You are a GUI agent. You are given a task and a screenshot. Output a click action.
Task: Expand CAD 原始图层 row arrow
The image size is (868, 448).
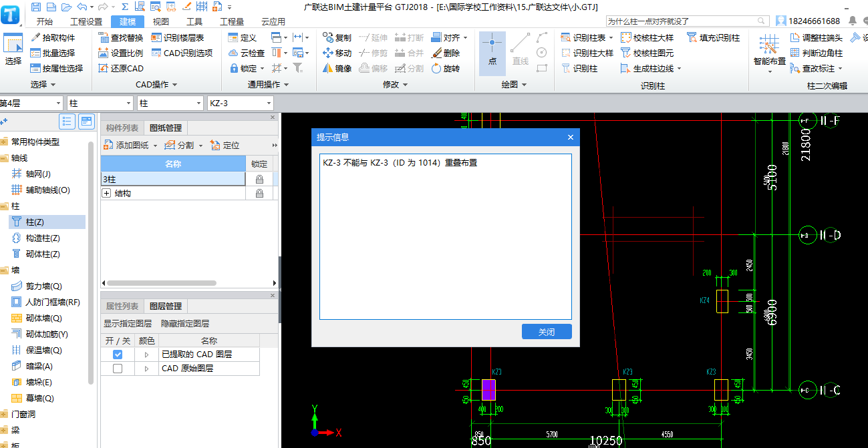146,369
